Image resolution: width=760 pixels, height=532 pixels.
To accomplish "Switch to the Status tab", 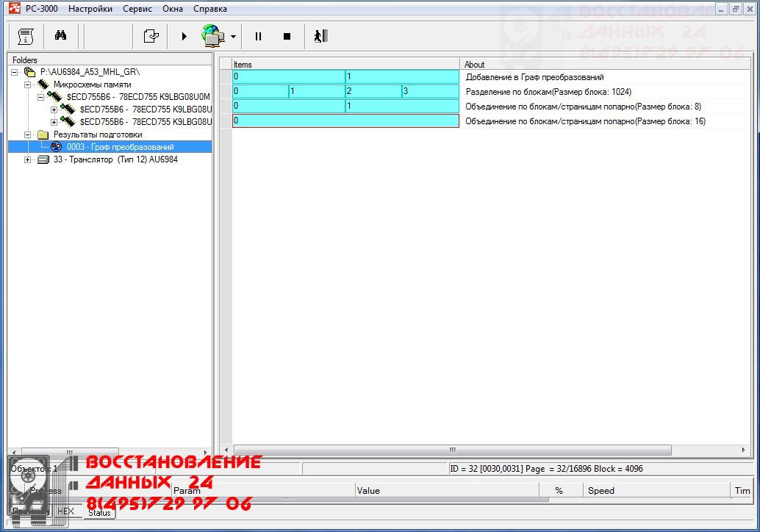I will 99,512.
